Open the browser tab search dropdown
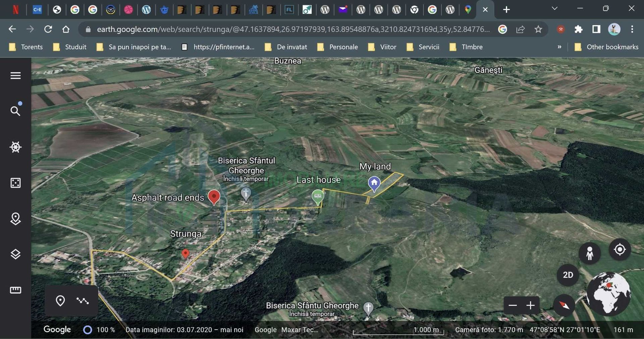Viewport: 644px width, 339px height. (554, 9)
